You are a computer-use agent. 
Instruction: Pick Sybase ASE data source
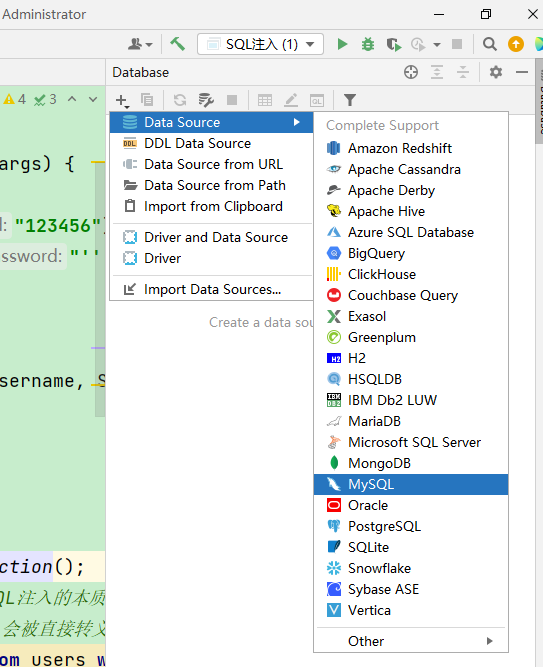(x=411, y=589)
